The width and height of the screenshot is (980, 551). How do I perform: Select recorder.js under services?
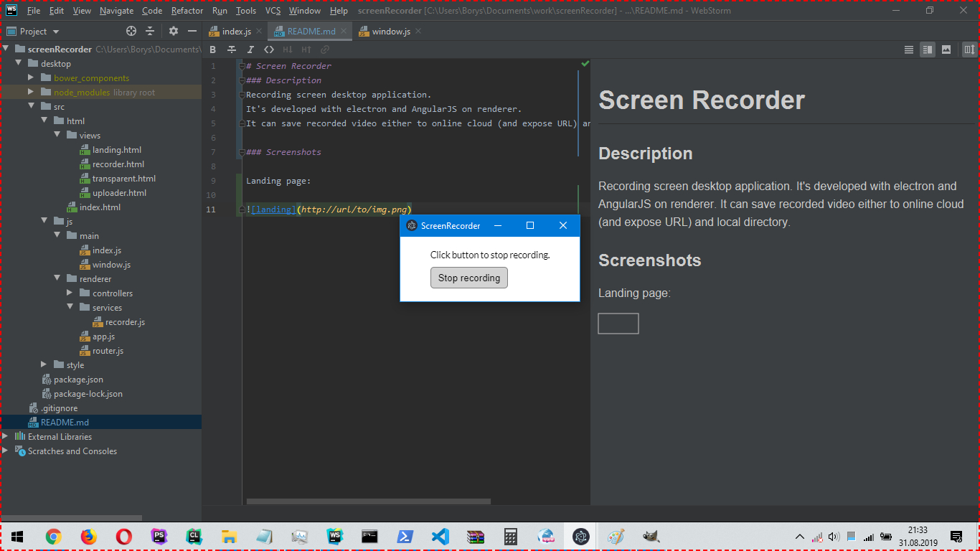point(125,322)
